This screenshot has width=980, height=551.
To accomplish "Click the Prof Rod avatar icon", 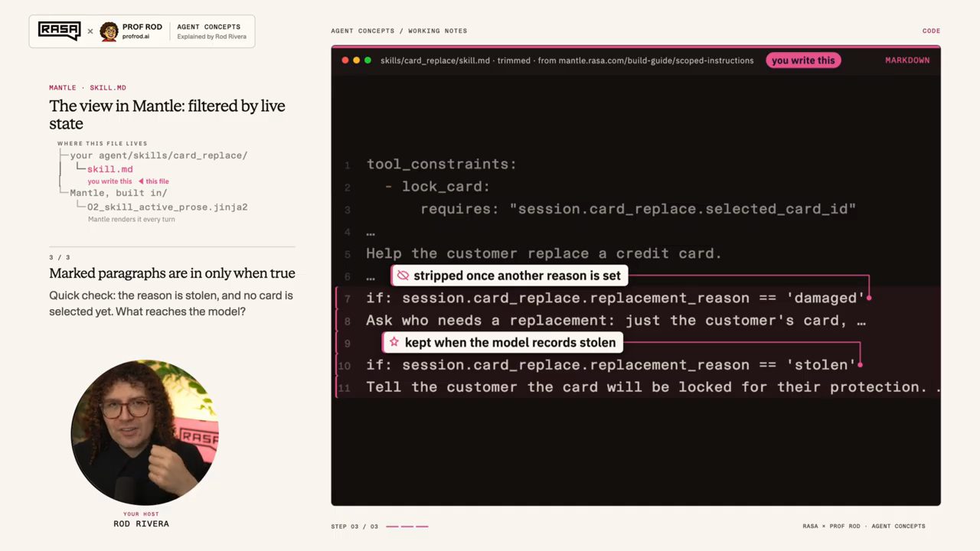I will point(109,31).
